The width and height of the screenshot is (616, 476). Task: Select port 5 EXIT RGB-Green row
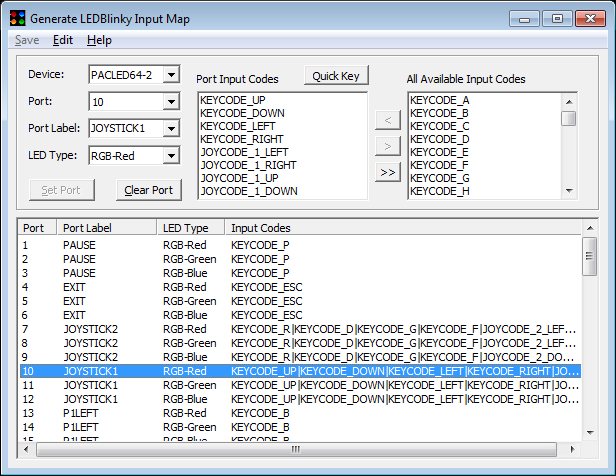pyautogui.click(x=301, y=301)
